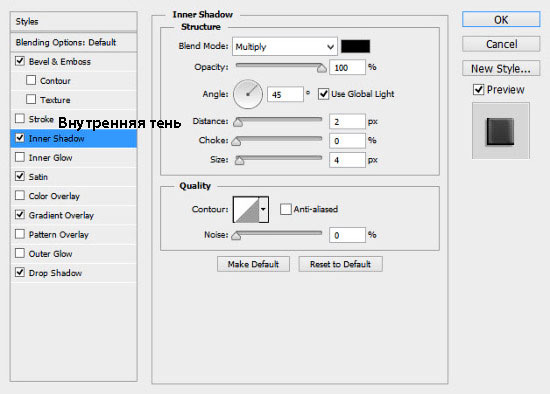Select the Color Overlay label
550x394 pixels.
(x=54, y=196)
